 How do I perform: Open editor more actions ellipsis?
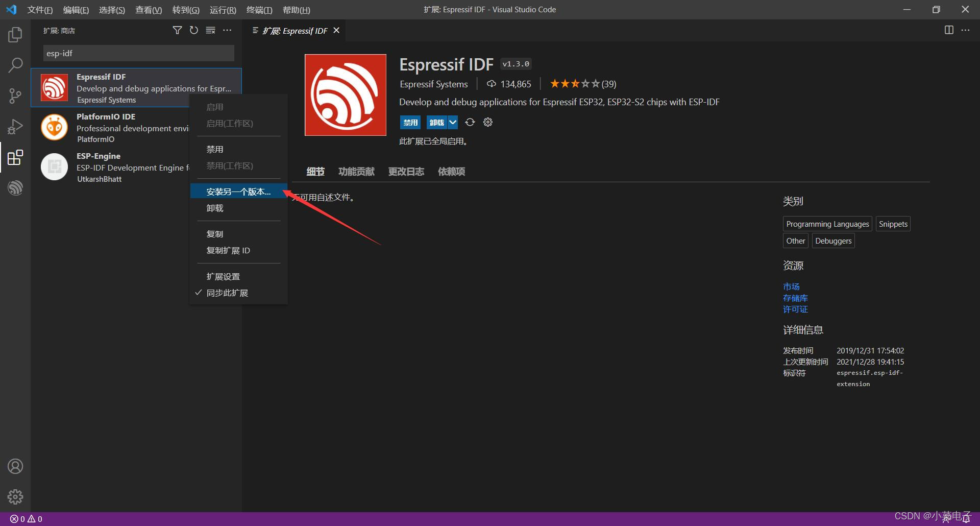tap(965, 30)
